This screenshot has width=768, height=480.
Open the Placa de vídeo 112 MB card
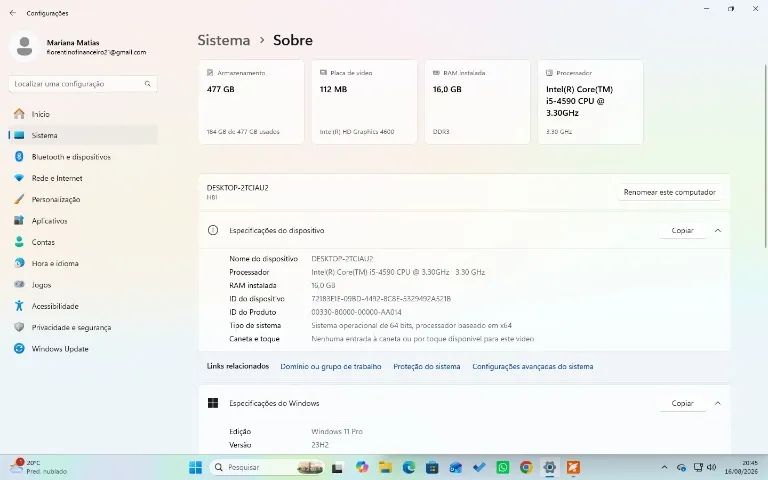[364, 102]
